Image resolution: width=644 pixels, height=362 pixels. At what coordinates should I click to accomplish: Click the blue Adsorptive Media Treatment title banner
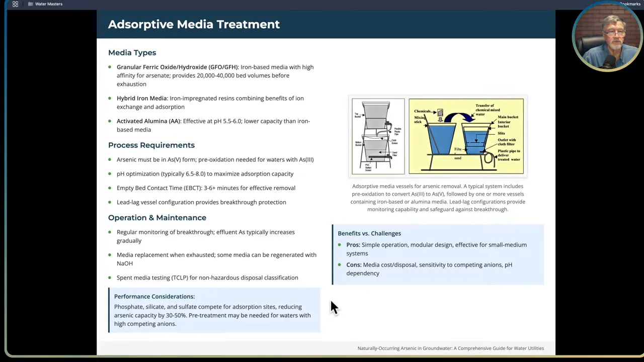[194, 24]
